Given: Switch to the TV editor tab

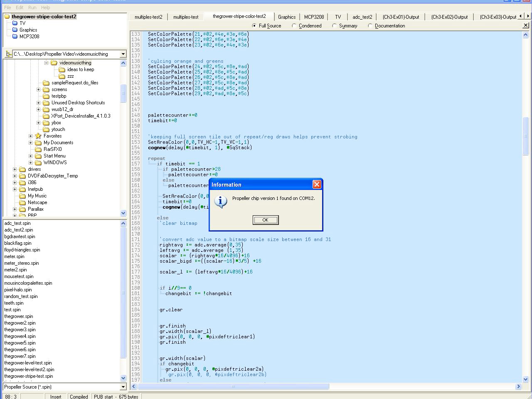Looking at the screenshot, I should pos(338,17).
